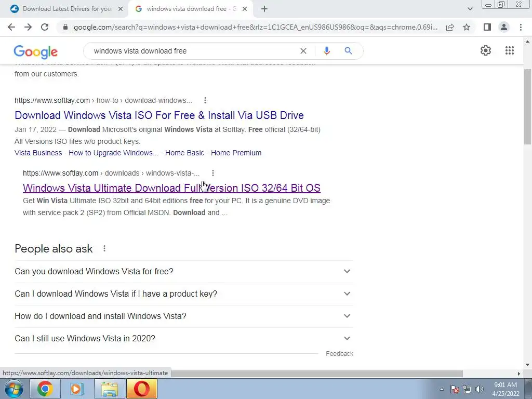The height and width of the screenshot is (399, 532).
Task: Clear the Google search box
Action: tap(303, 51)
